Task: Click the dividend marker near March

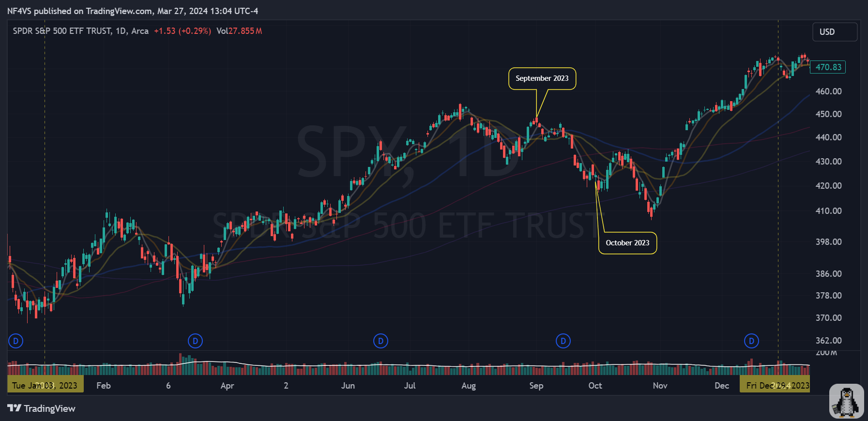Action: (195, 341)
